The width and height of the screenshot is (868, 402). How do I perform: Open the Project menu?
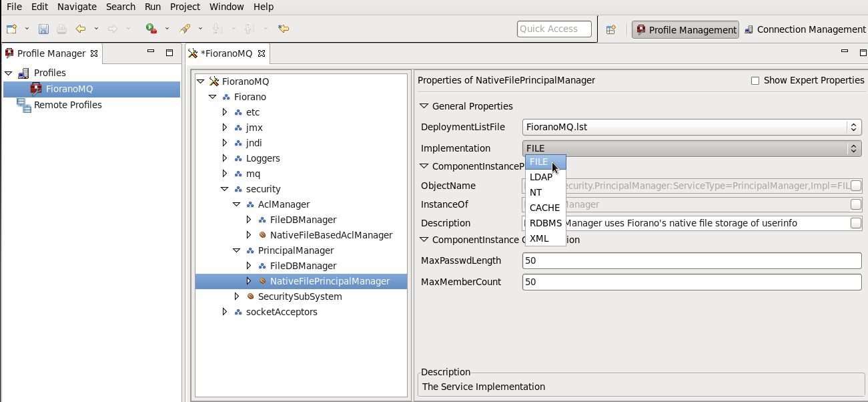tap(185, 7)
